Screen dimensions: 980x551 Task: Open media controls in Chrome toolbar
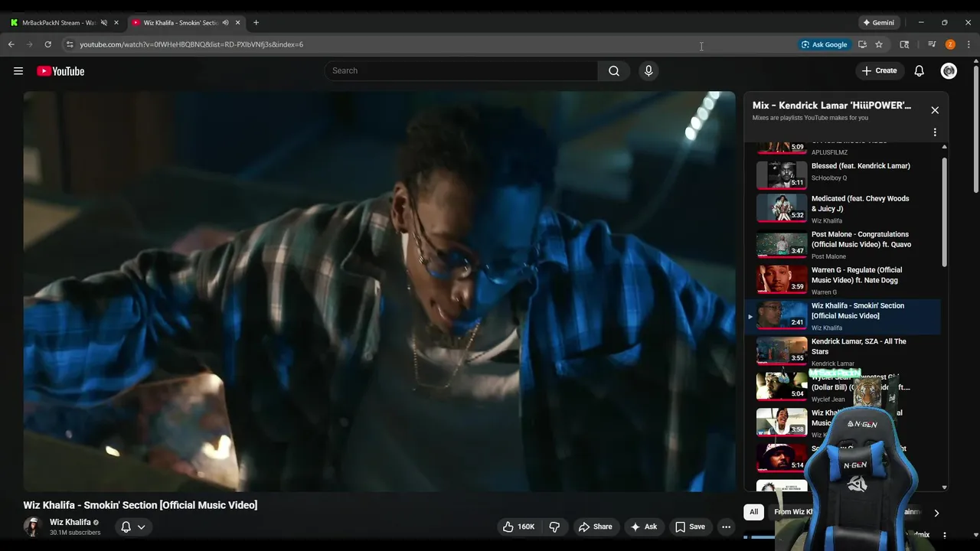click(x=932, y=44)
